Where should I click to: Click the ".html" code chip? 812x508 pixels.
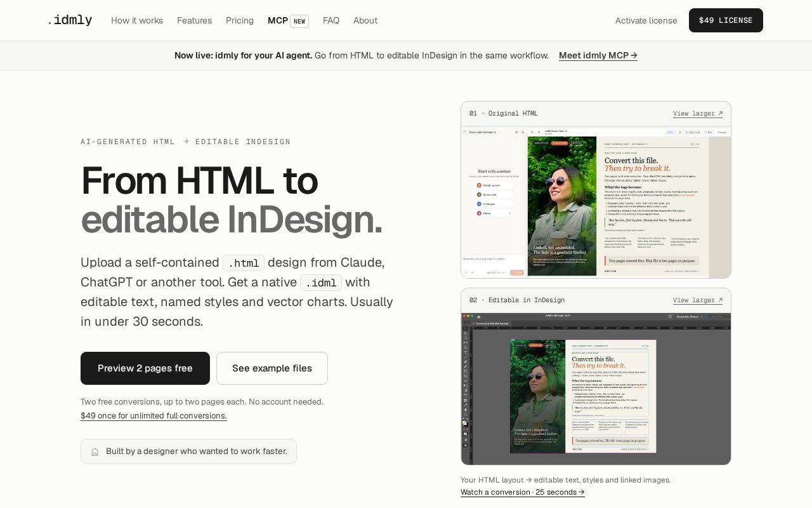point(244,263)
